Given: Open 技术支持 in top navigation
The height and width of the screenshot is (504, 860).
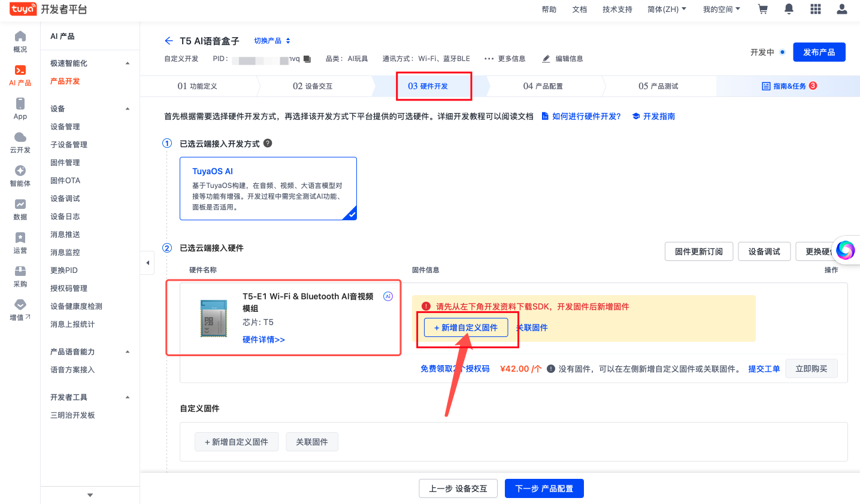Looking at the screenshot, I should (x=617, y=9).
